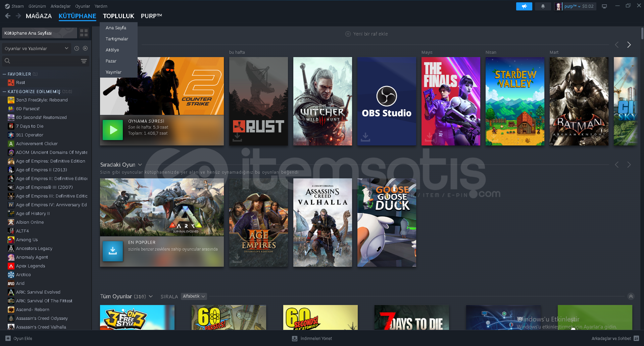Image resolution: width=644 pixels, height=346 pixels.
Task: Click the back navigation arrow
Action: click(x=8, y=16)
